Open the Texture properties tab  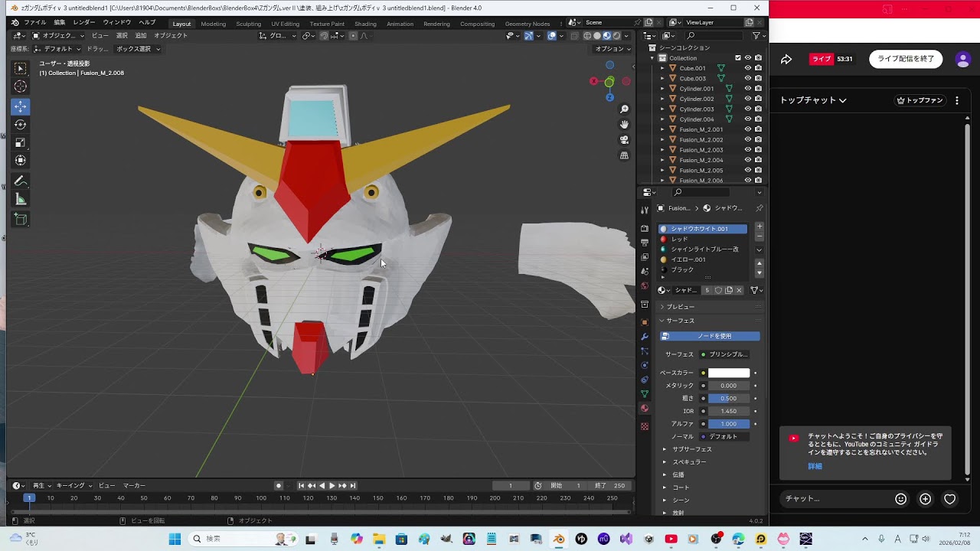click(645, 426)
